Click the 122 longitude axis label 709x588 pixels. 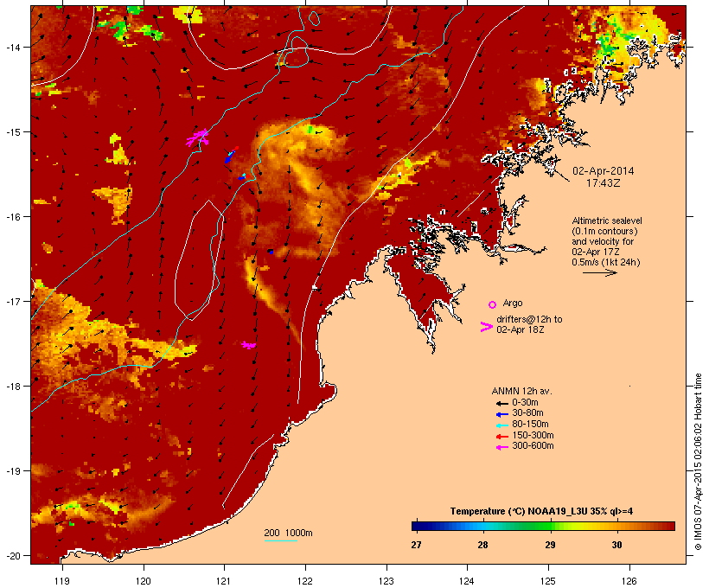point(305,581)
